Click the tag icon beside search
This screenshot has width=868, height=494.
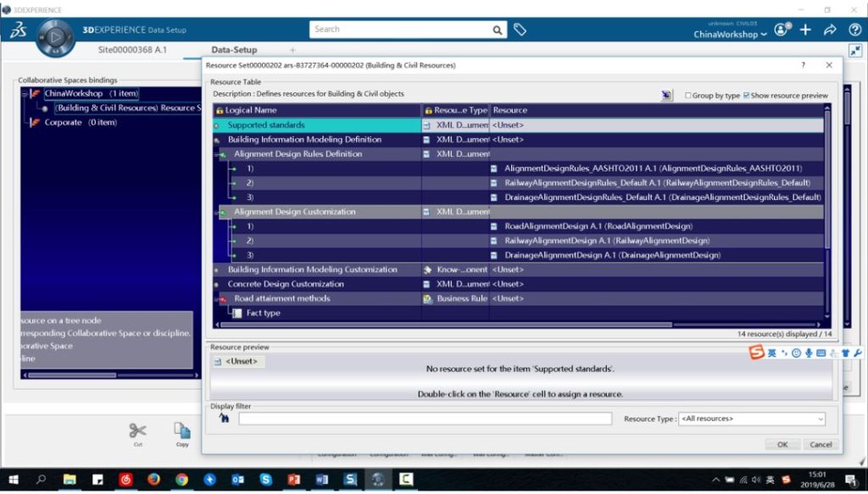(x=520, y=30)
